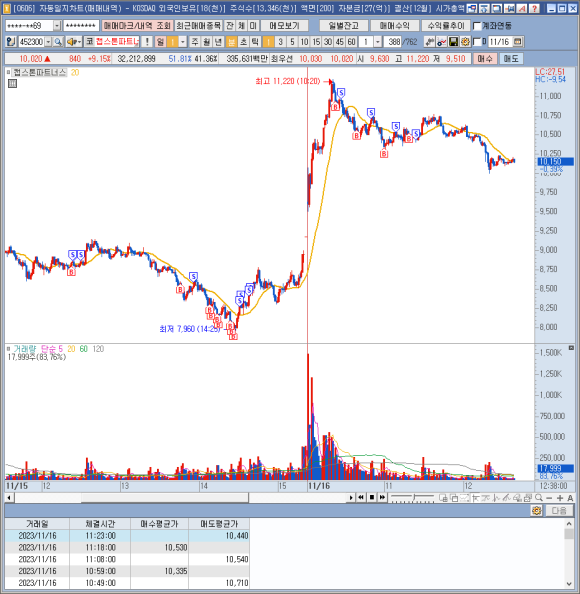
Task: Select the 매매수익 tab
Action: [x=394, y=26]
